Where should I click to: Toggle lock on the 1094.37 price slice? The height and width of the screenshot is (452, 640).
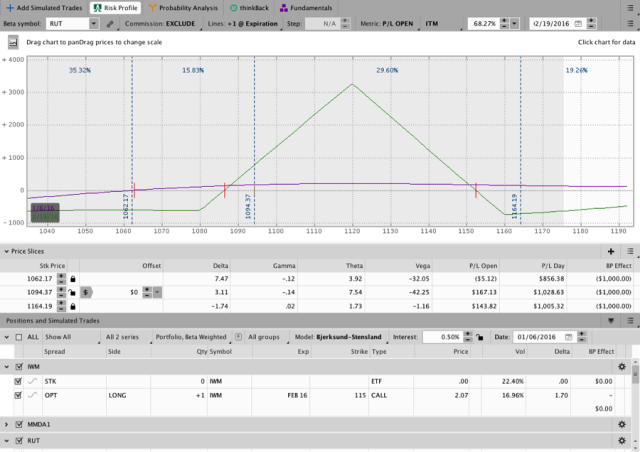tap(72, 292)
